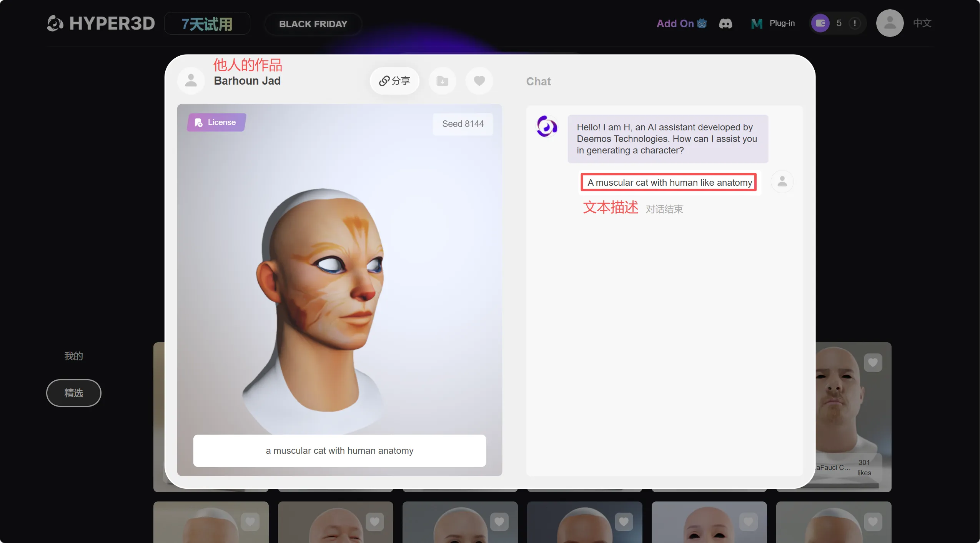Toggle heart on the LaFauci card
The width and height of the screenshot is (980, 543).
pyautogui.click(x=873, y=362)
